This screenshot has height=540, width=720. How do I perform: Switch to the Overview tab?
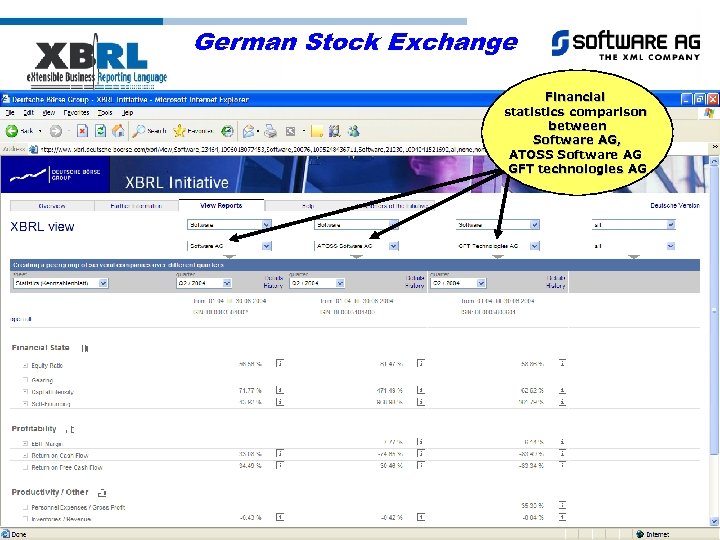click(52, 206)
